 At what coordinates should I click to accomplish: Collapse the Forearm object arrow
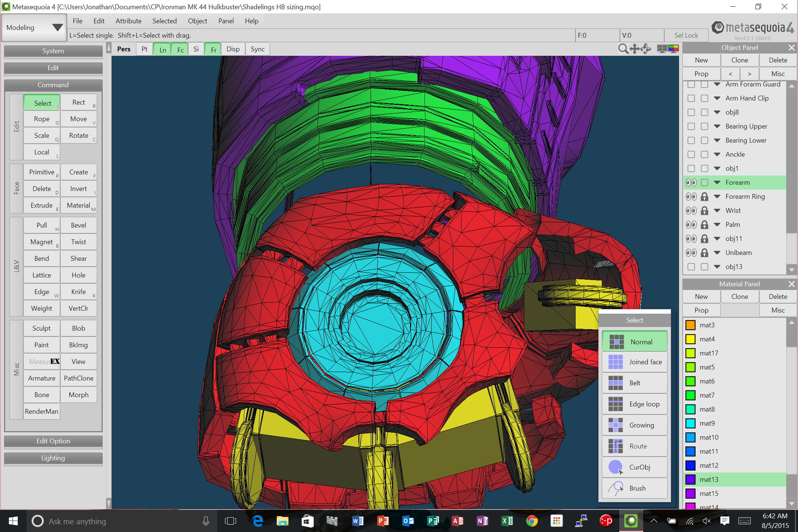[x=717, y=183]
